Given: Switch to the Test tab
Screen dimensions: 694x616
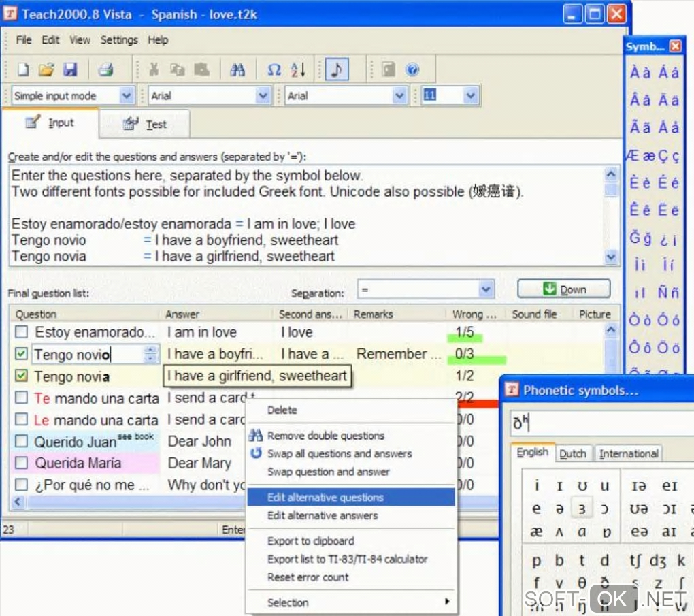Looking at the screenshot, I should (145, 124).
